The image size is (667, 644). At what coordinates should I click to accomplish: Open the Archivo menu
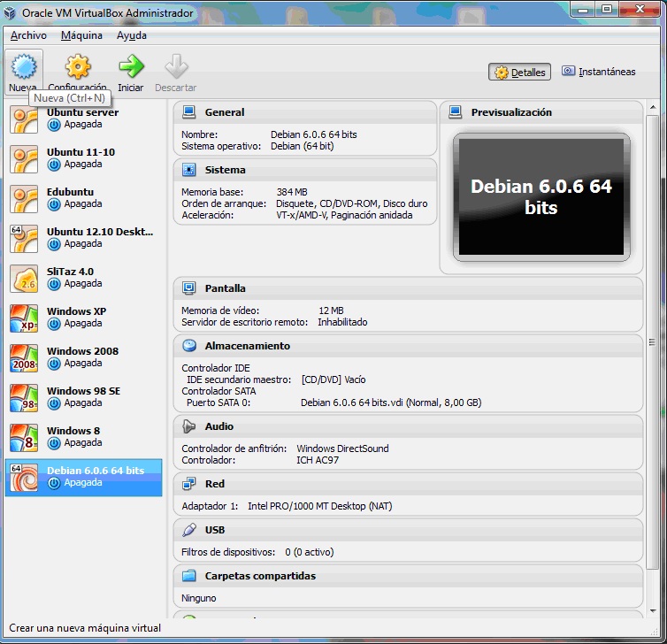[28, 35]
